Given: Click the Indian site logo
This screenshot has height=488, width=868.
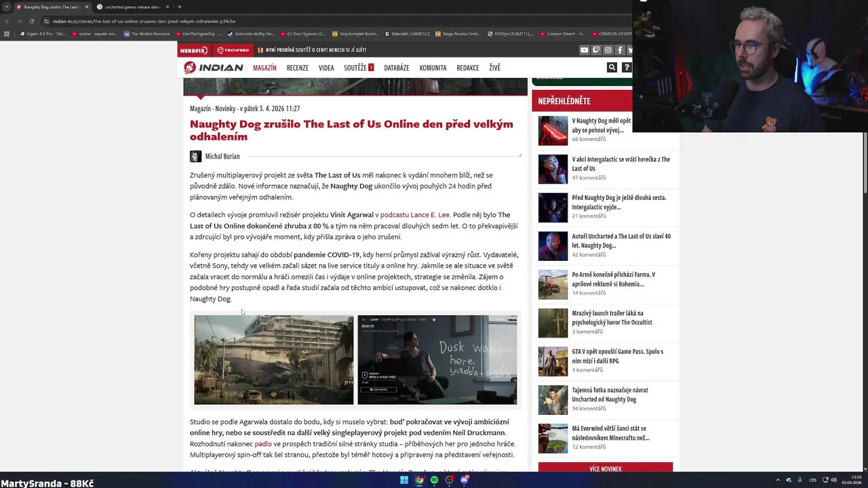Looking at the screenshot, I should (x=213, y=67).
